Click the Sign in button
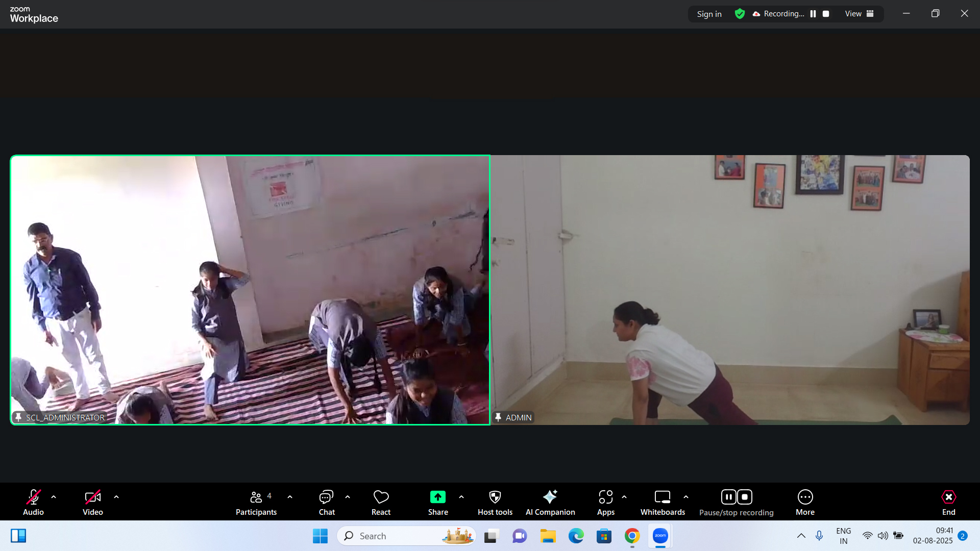980x551 pixels. pos(709,14)
